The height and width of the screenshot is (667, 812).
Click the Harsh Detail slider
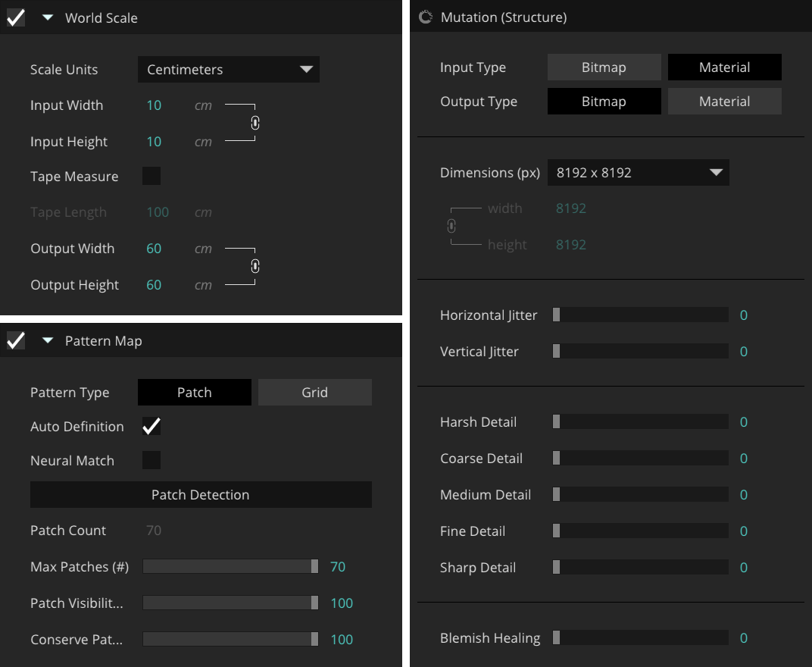pyautogui.click(x=640, y=421)
